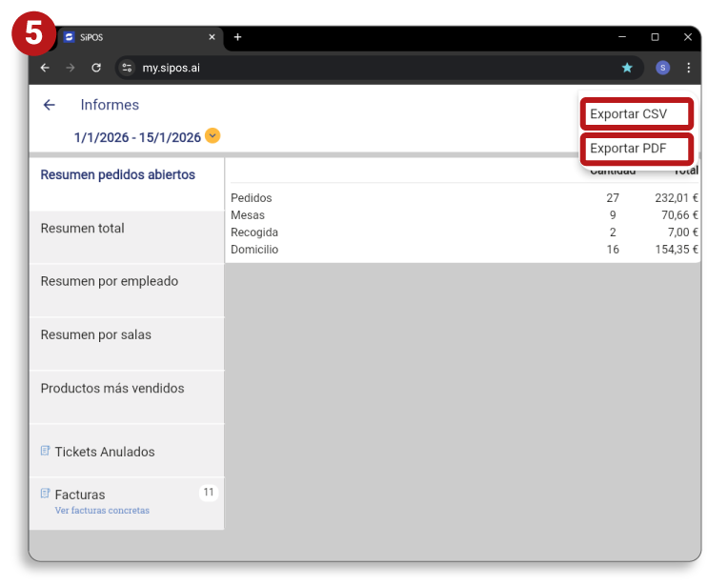
Task: Click the Facturas document icon
Action: point(46,494)
